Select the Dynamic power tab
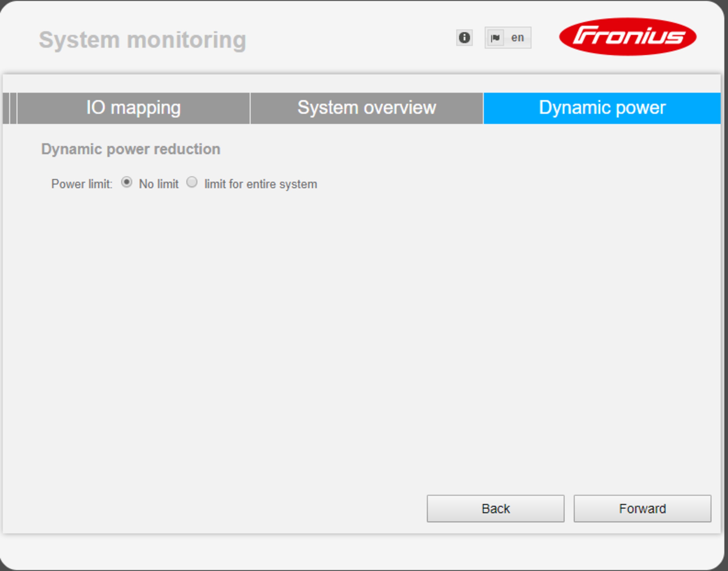728x571 pixels. click(x=602, y=108)
